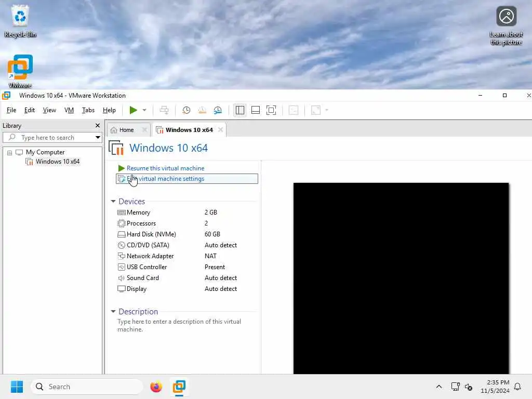Viewport: 532px width, 399px height.
Task: Open the library search filter dropdown arrow
Action: pyautogui.click(x=98, y=137)
